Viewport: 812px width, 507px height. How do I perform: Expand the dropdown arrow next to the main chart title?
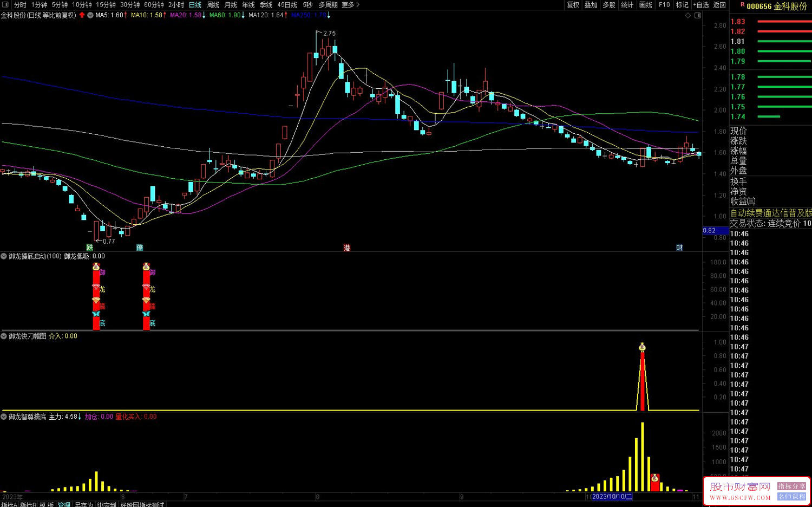point(90,15)
